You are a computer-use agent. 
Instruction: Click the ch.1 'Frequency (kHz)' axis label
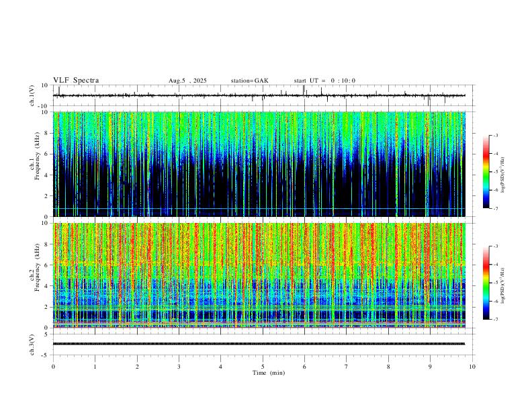pyautogui.click(x=37, y=156)
